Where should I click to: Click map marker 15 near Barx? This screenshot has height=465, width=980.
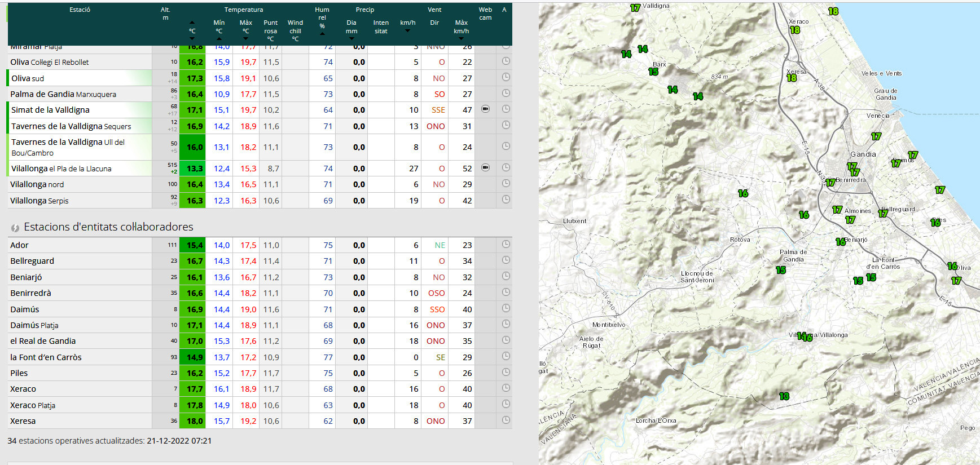[x=653, y=72]
